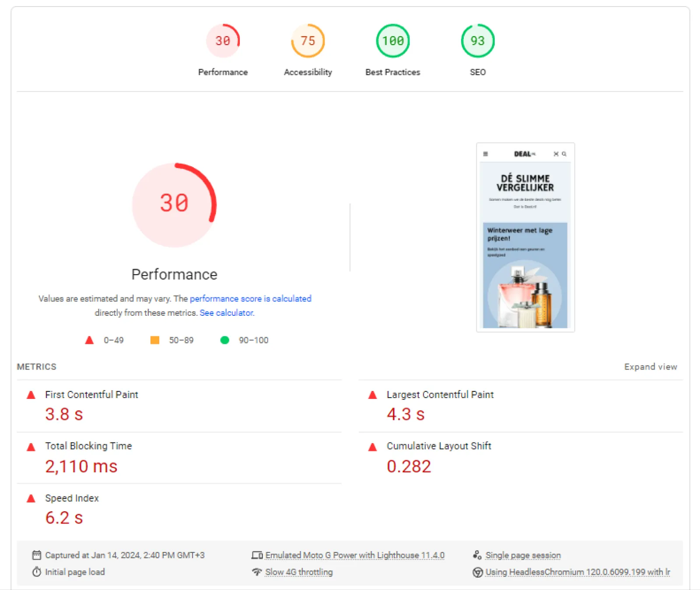Click the green circle 90–100 legend icon
700x590 pixels.
click(225, 340)
